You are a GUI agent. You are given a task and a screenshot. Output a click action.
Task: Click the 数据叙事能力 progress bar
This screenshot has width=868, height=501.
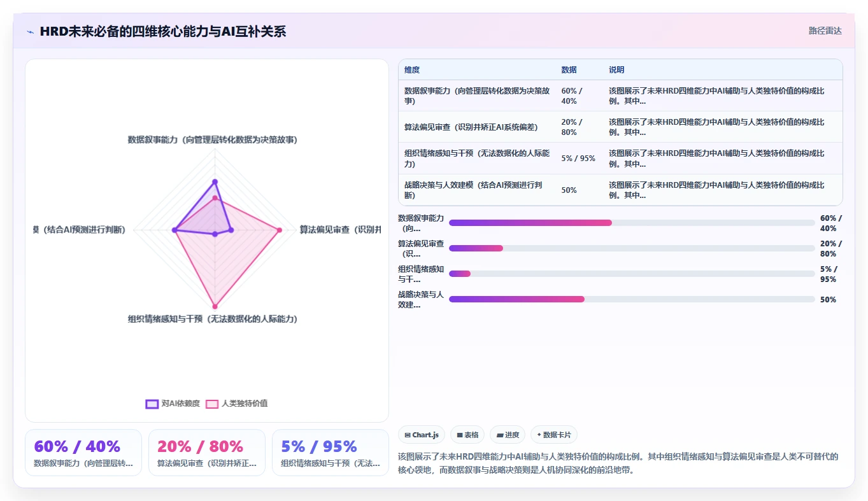[x=632, y=223]
